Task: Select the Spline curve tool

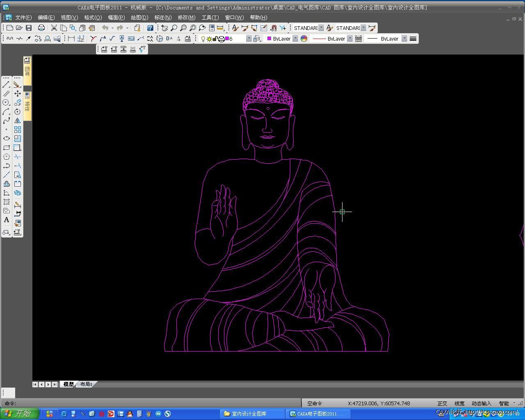Action: (6, 121)
